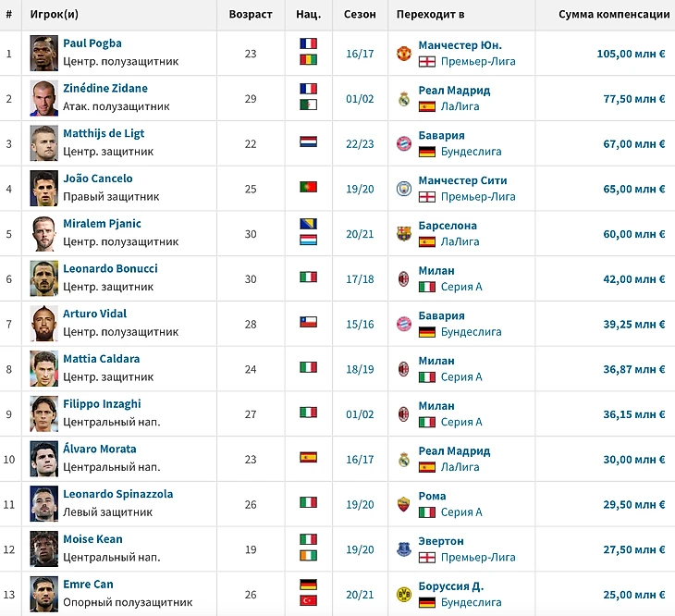Click the Roma club crest

403,504
